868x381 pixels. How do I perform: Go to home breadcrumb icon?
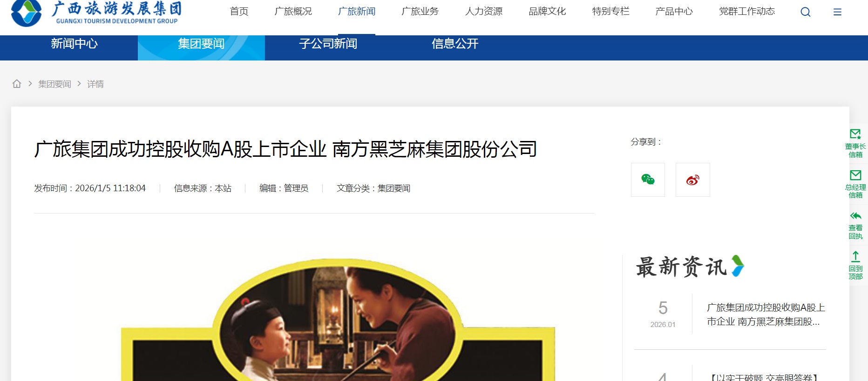[17, 84]
